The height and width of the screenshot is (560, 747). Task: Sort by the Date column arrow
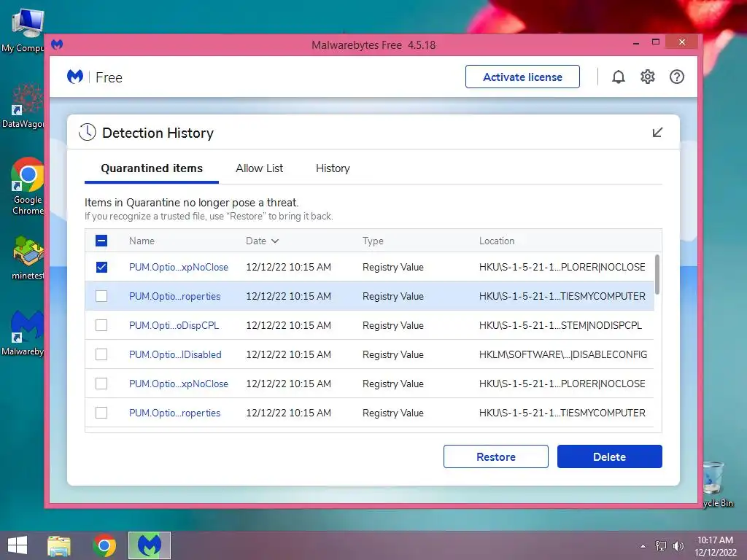[x=275, y=241]
